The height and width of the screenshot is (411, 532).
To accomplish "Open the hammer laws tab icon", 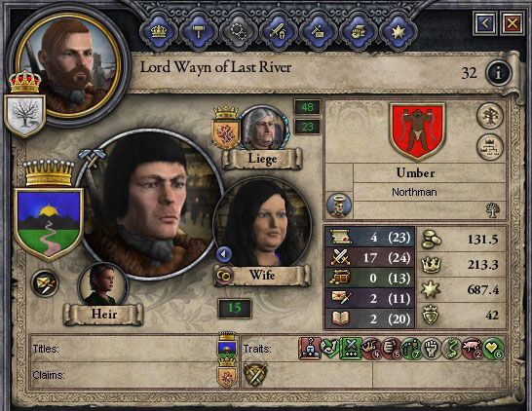I will pyautogui.click(x=198, y=32).
